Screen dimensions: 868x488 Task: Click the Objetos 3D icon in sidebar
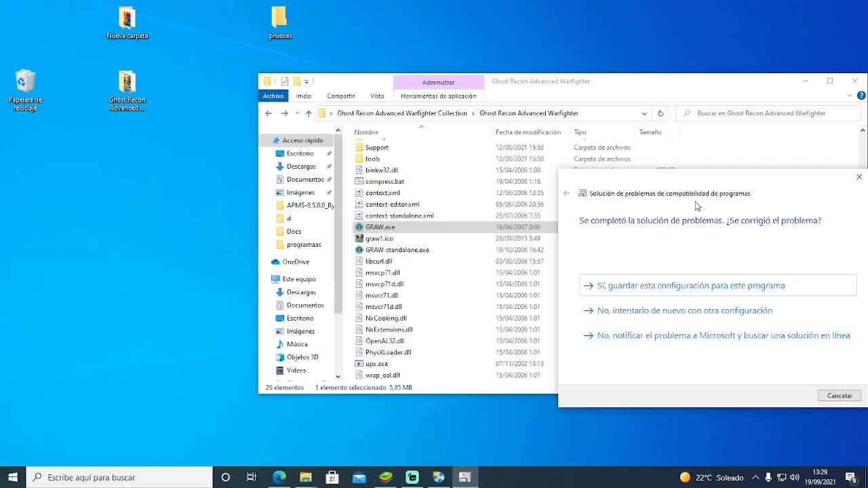coord(281,357)
